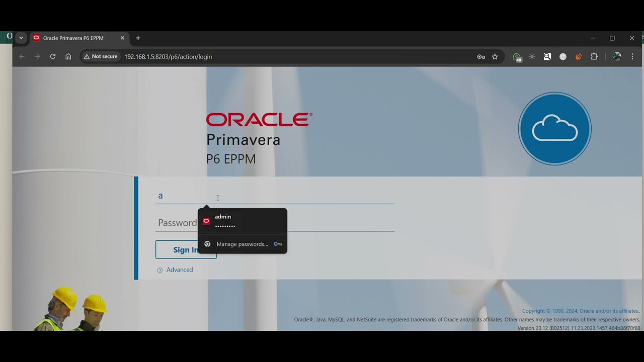Click the sun brightness extension icon
644x362 pixels.
[x=532, y=57]
